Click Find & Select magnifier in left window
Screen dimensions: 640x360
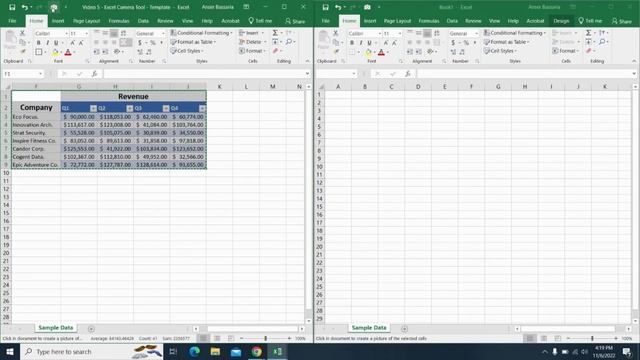pos(289,42)
